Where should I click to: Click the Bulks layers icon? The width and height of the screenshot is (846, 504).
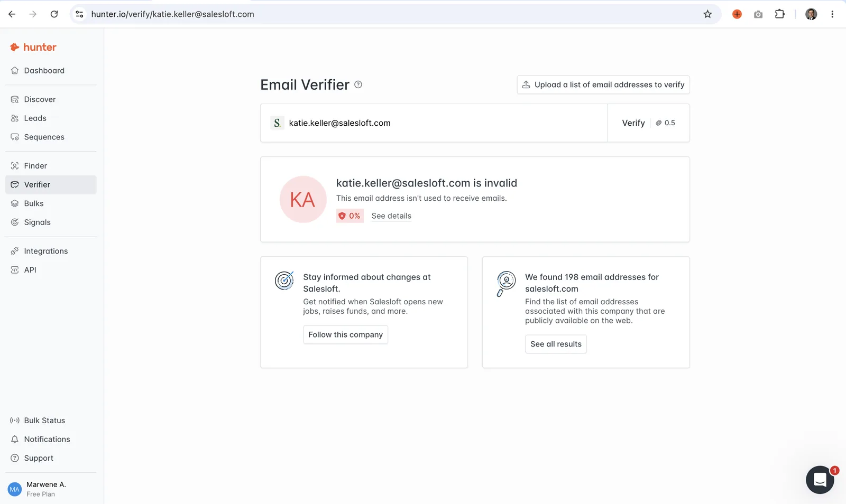15,204
